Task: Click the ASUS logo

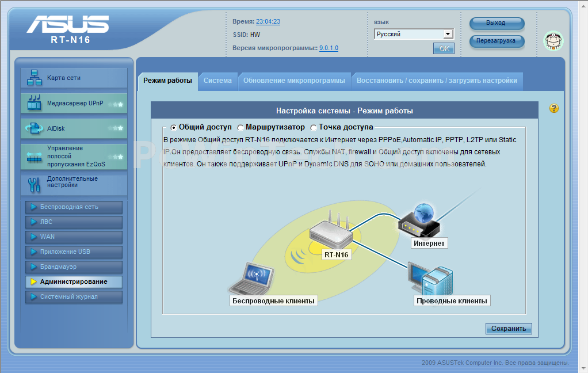Action: coord(68,24)
